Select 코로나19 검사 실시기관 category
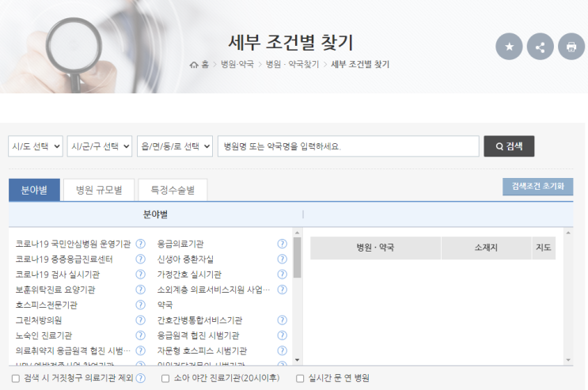This screenshot has height=390, width=588. point(58,275)
